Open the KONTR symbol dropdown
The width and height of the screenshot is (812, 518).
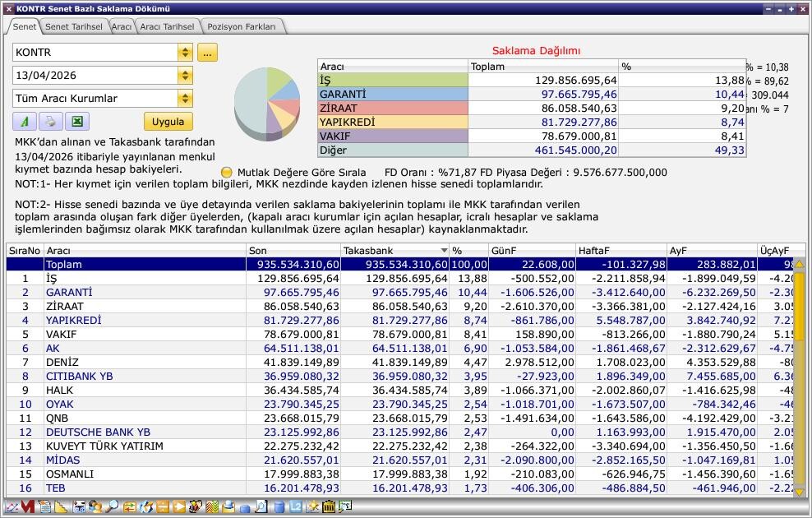point(185,53)
